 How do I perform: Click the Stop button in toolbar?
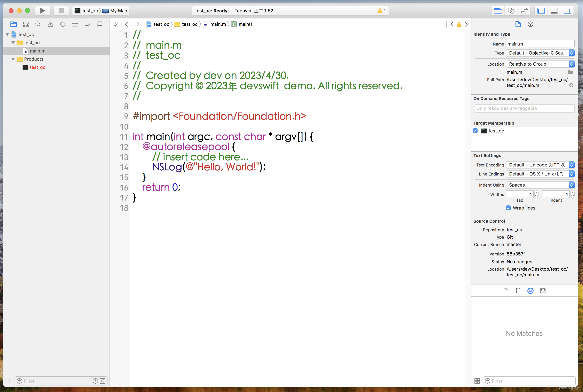pos(61,10)
